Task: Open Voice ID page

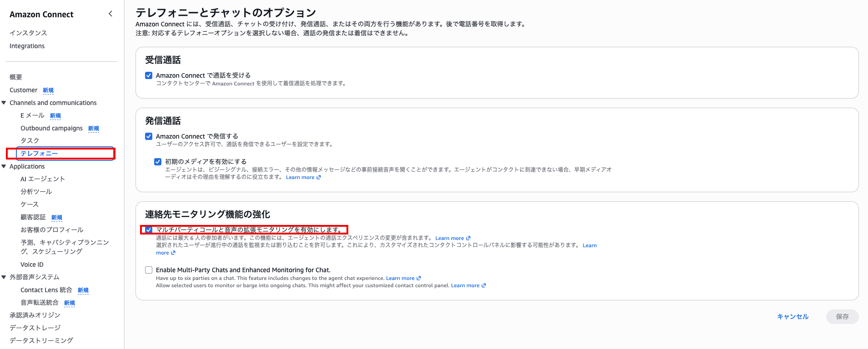Action: pyautogui.click(x=32, y=264)
